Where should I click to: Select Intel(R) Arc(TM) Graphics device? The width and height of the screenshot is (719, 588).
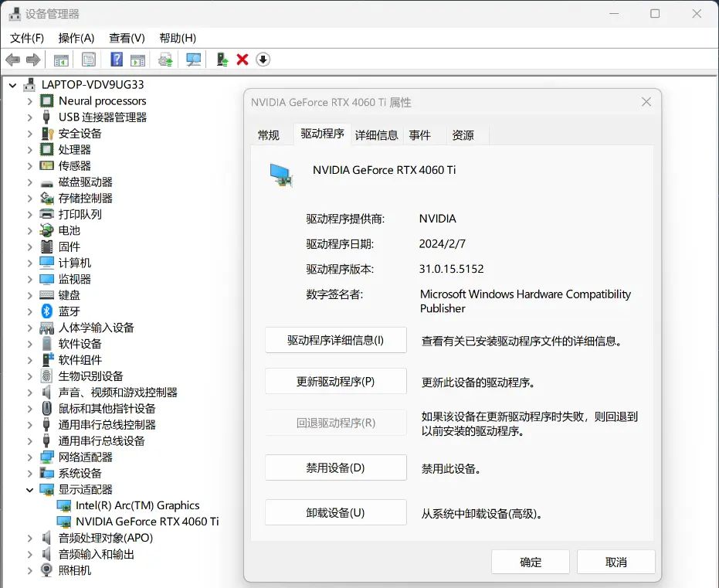(137, 505)
